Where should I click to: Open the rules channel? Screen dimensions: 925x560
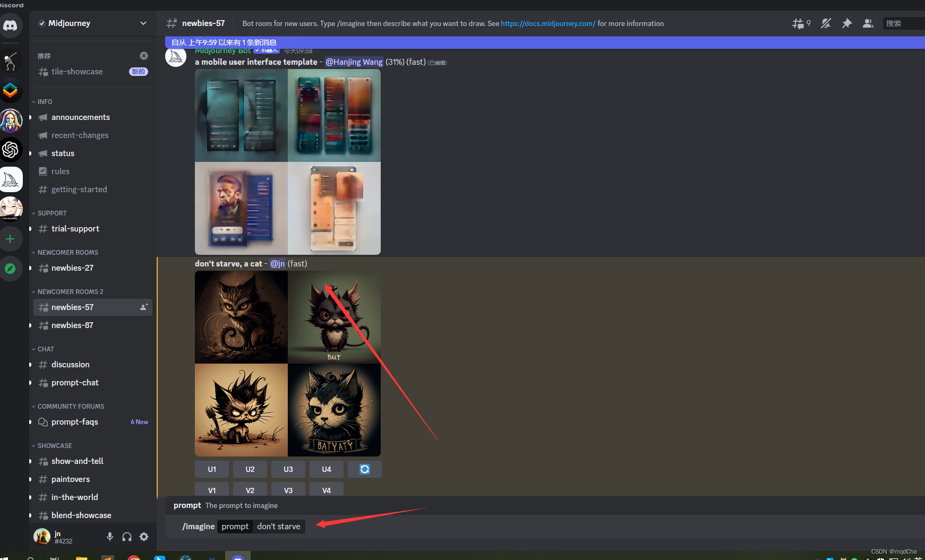93,171
